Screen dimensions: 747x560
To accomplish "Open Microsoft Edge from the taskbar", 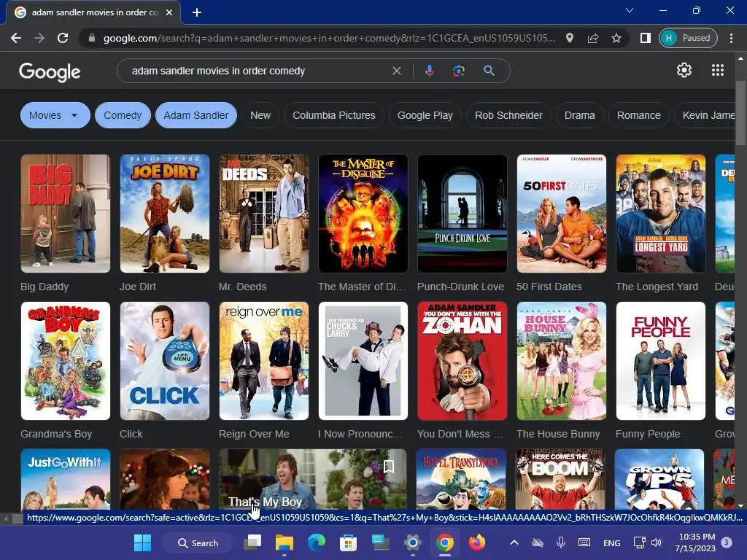I will point(317,542).
